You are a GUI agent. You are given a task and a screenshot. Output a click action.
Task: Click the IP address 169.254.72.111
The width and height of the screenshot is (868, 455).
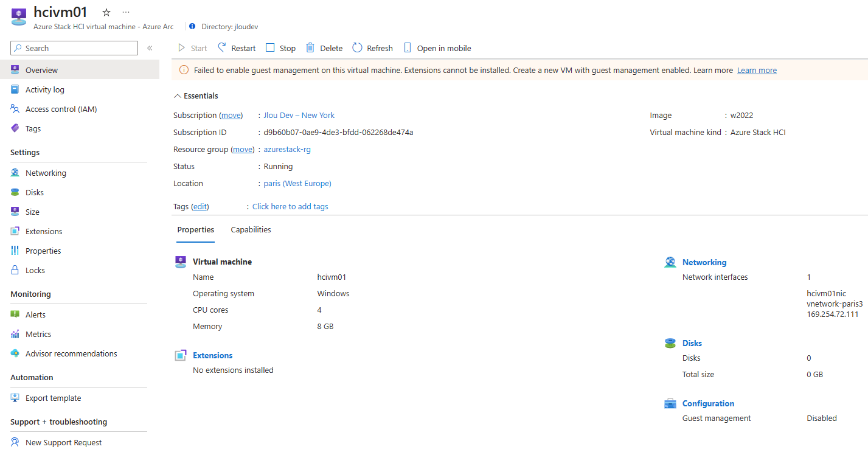click(x=833, y=314)
